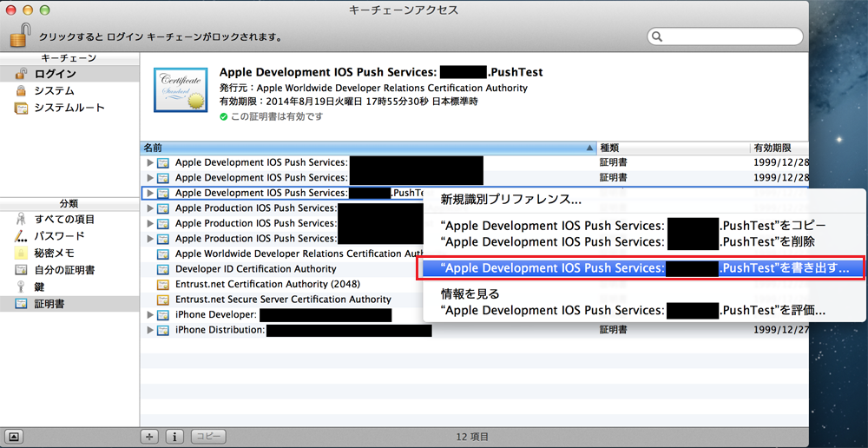Screen dimensions: 868x448
Task: Click the iPhone Developer certificate icon
Action: [163, 314]
